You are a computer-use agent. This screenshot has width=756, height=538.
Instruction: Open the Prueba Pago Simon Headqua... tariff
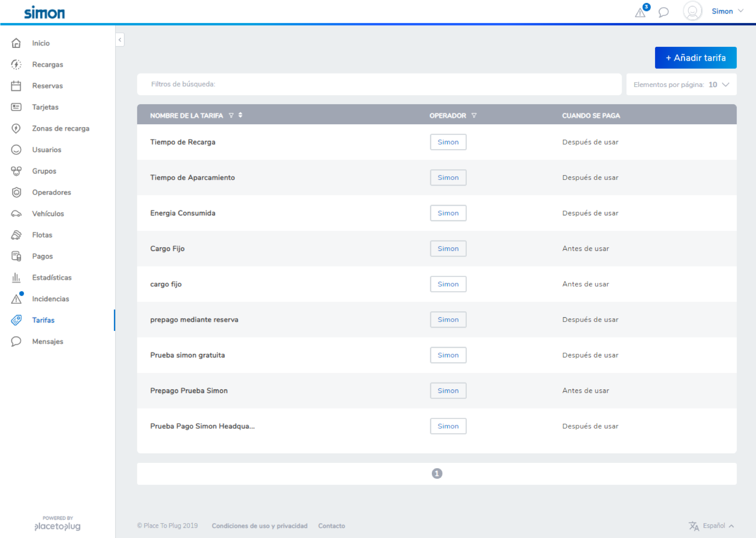(202, 426)
